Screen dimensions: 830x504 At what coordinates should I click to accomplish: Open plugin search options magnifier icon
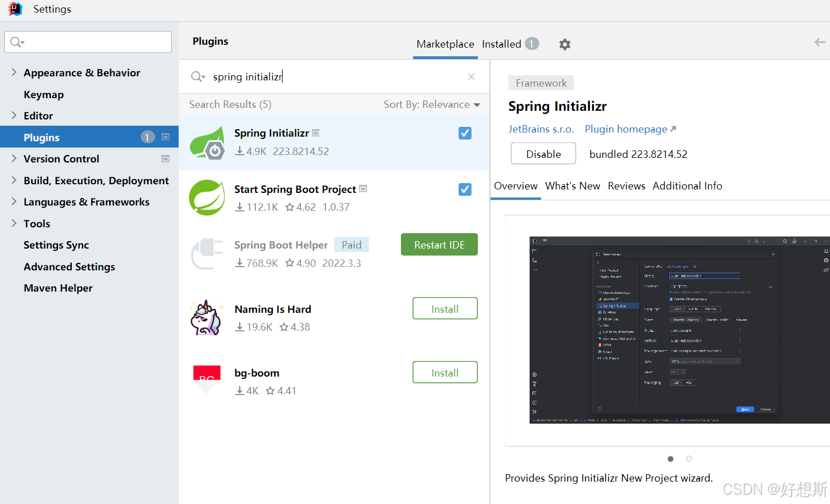(x=198, y=76)
